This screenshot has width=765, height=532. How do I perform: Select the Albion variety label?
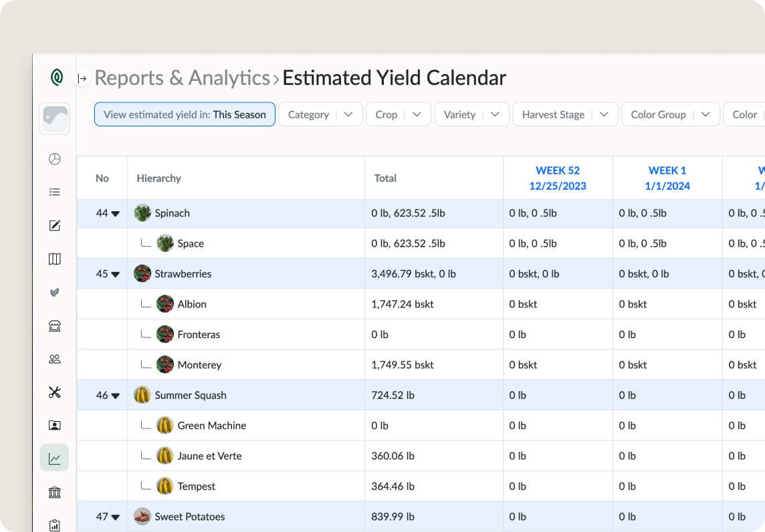coord(192,304)
